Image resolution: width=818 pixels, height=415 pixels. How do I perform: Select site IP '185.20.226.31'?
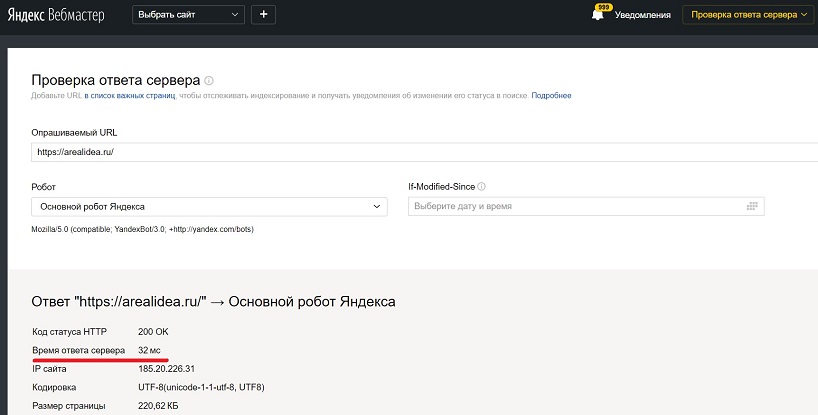click(166, 369)
